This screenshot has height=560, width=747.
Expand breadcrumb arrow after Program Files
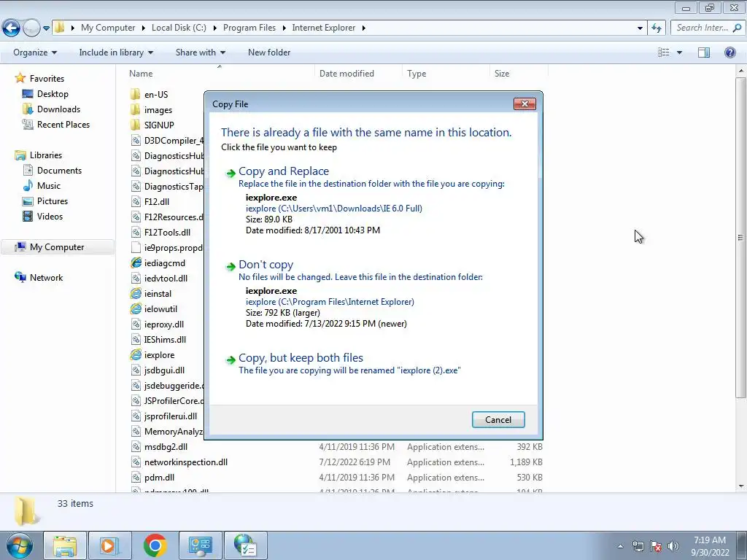click(x=284, y=28)
